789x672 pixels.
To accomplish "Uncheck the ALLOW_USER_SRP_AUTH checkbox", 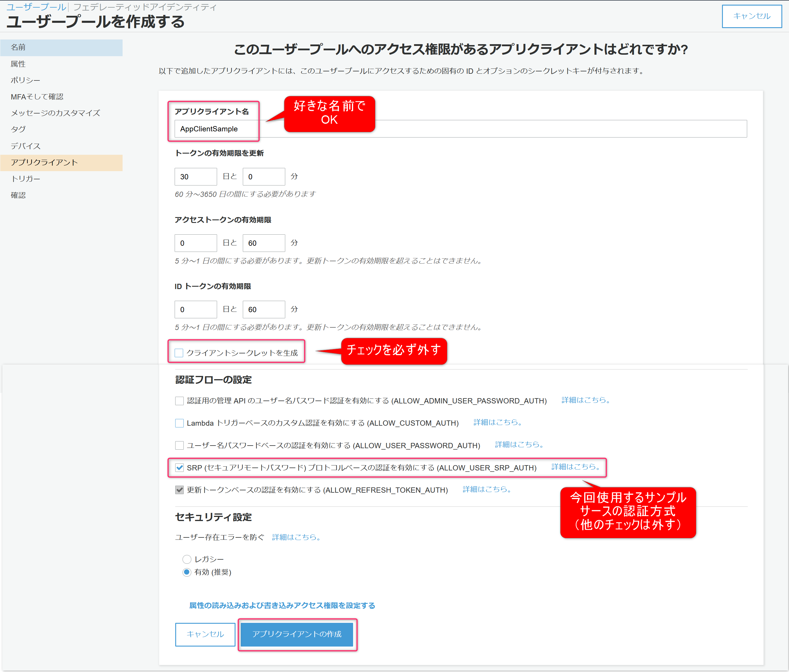I will [179, 468].
